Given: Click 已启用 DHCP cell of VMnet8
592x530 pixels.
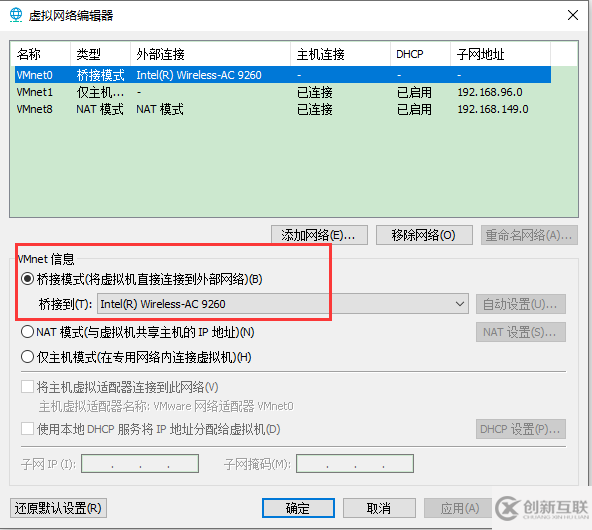Looking at the screenshot, I should pos(414,109).
